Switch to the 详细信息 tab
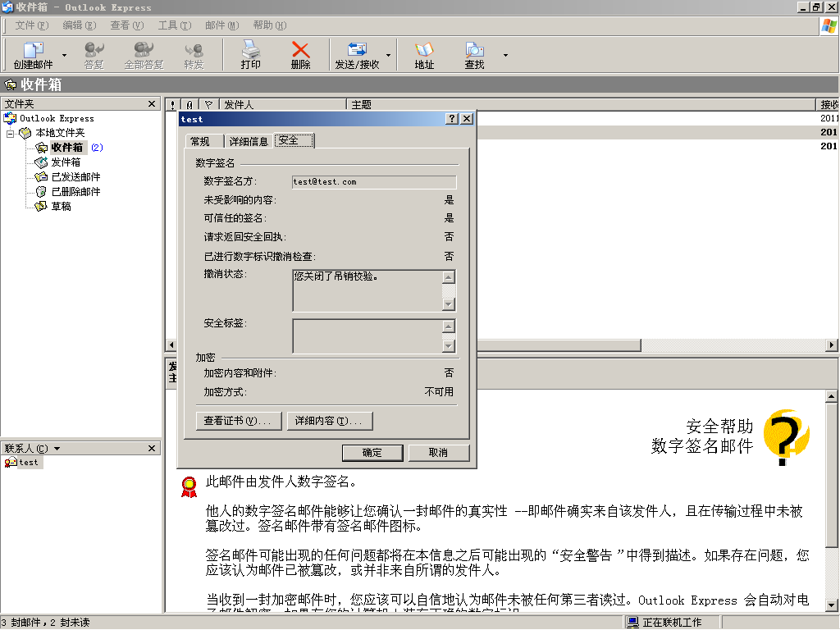Screen dimensions: 840x630 [x=248, y=141]
